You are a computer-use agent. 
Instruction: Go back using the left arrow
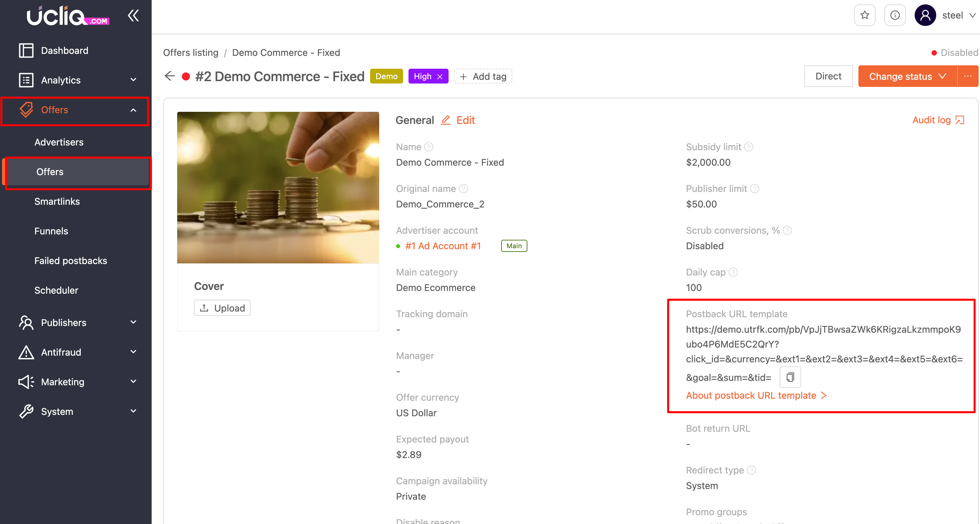[x=169, y=76]
